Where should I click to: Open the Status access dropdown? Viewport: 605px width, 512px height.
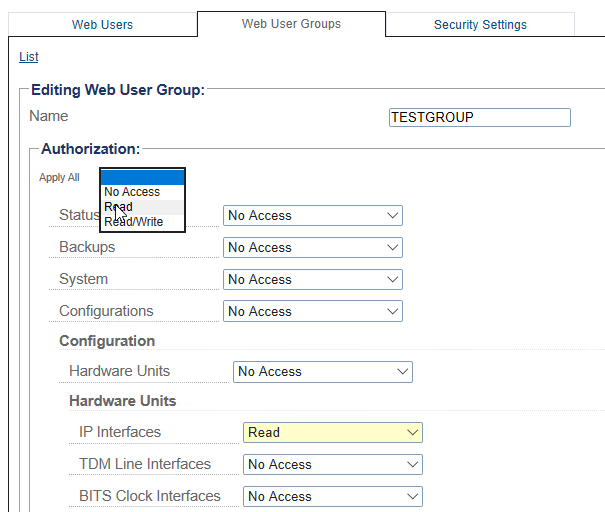313,216
